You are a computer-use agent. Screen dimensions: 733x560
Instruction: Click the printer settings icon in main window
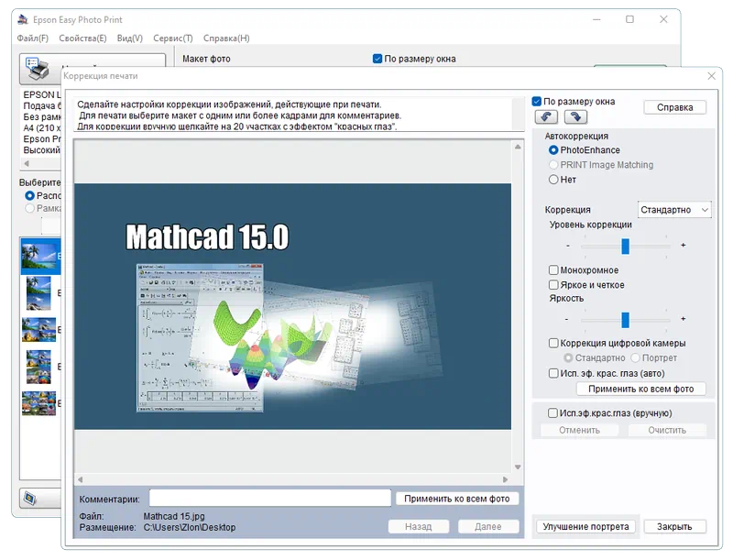coord(39,69)
